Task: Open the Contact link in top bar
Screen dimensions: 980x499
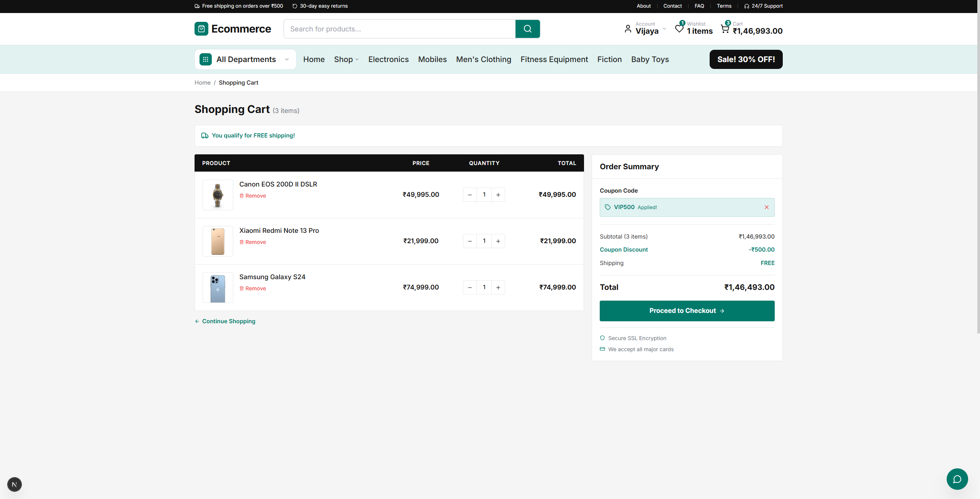Action: click(672, 6)
